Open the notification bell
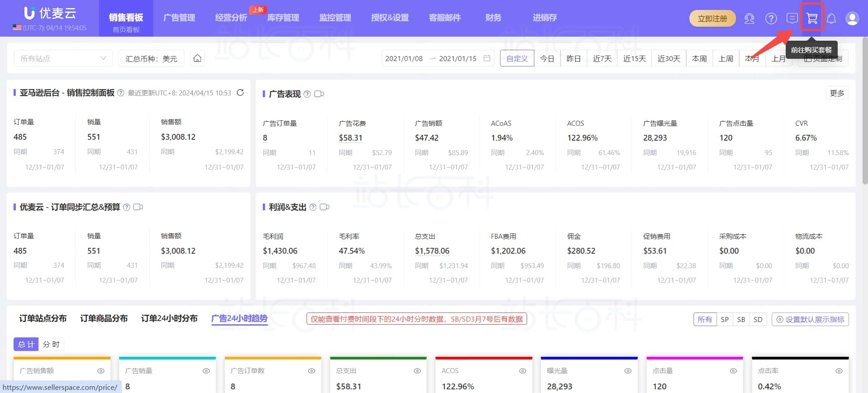This screenshot has width=868, height=393. (831, 19)
